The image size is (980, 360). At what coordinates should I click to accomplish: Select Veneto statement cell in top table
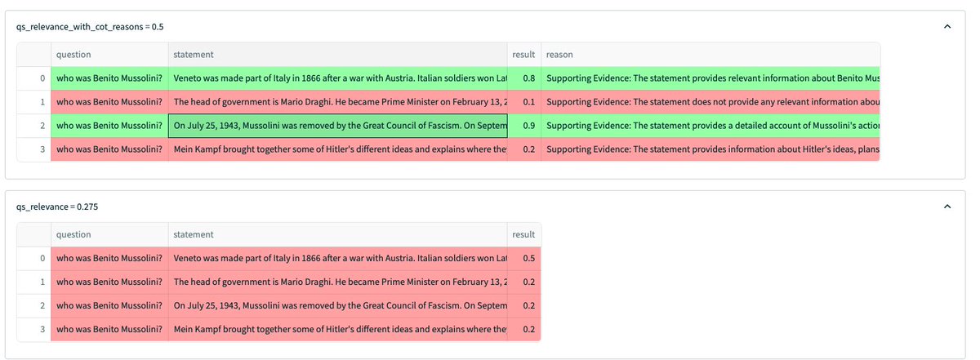[x=337, y=78]
